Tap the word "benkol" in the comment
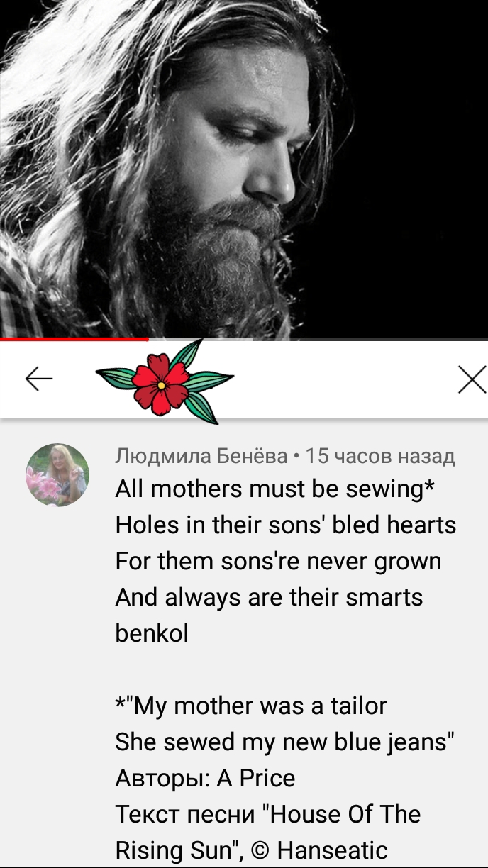Image resolution: width=488 pixels, height=868 pixels. click(x=152, y=633)
